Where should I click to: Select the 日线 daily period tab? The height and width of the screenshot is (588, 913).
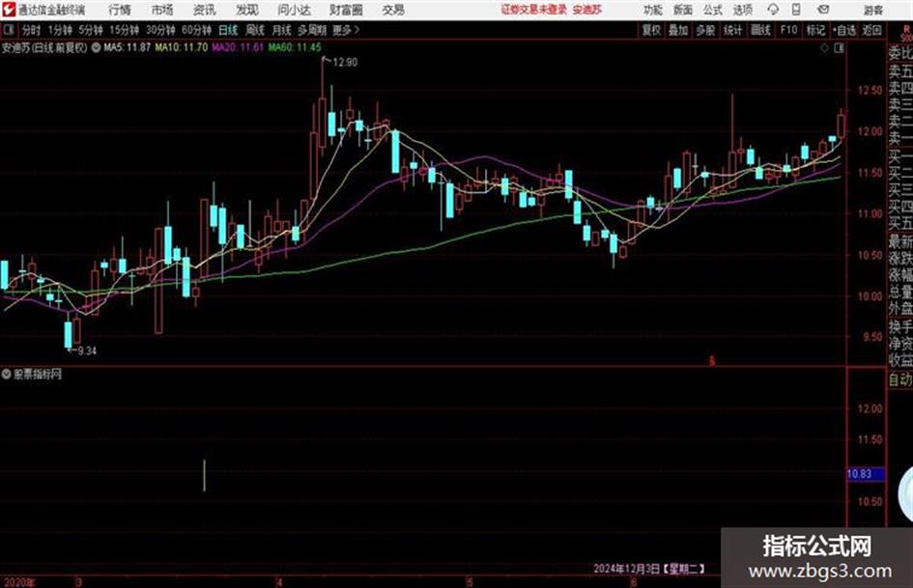pyautogui.click(x=228, y=30)
